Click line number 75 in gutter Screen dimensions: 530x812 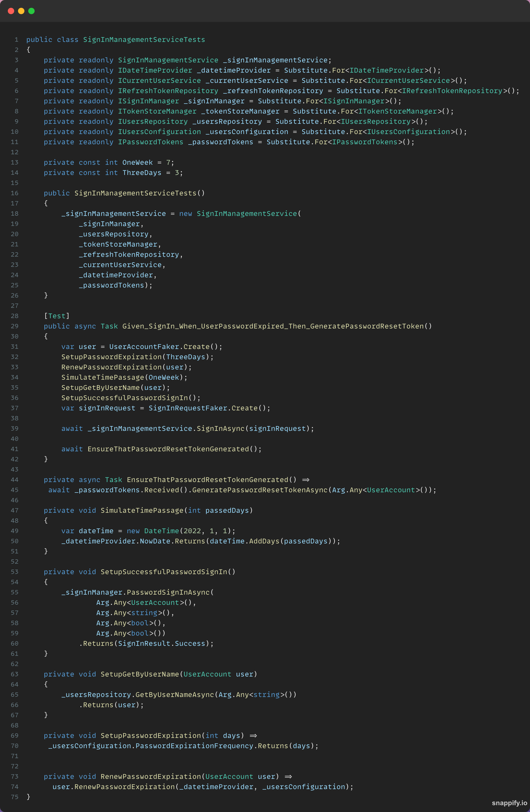click(15, 797)
